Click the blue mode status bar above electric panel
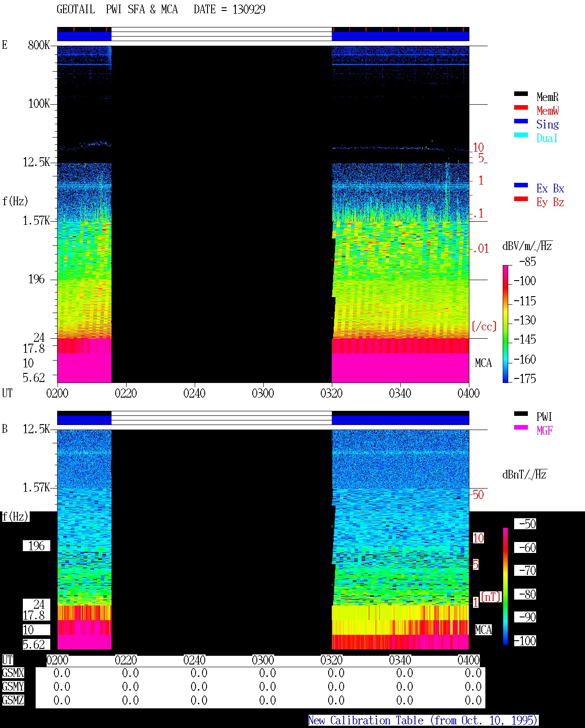Image resolution: width=585 pixels, height=728 pixels. (x=263, y=34)
